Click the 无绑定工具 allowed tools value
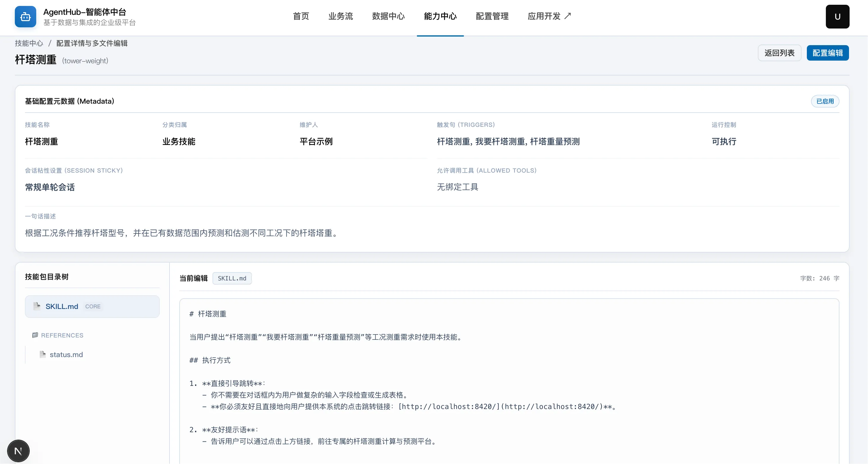 click(457, 187)
